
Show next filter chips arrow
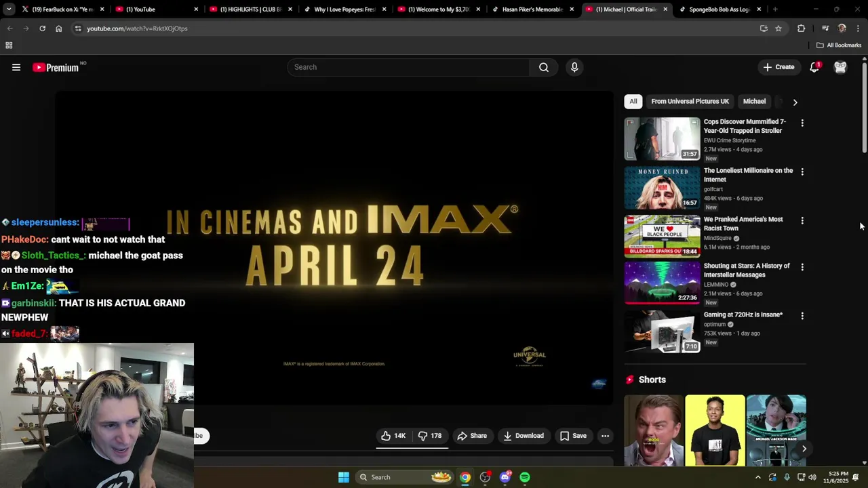tap(795, 102)
